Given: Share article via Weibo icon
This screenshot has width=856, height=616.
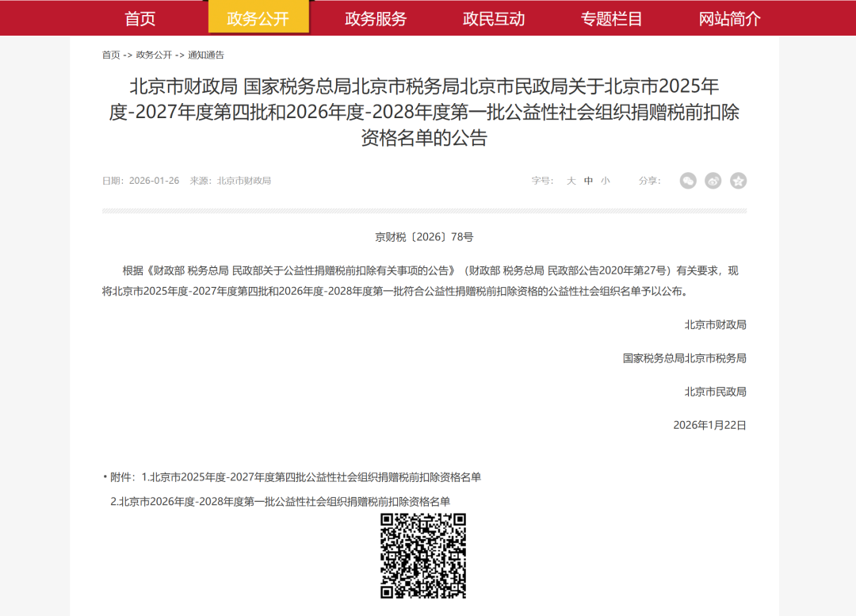Looking at the screenshot, I should tap(713, 181).
